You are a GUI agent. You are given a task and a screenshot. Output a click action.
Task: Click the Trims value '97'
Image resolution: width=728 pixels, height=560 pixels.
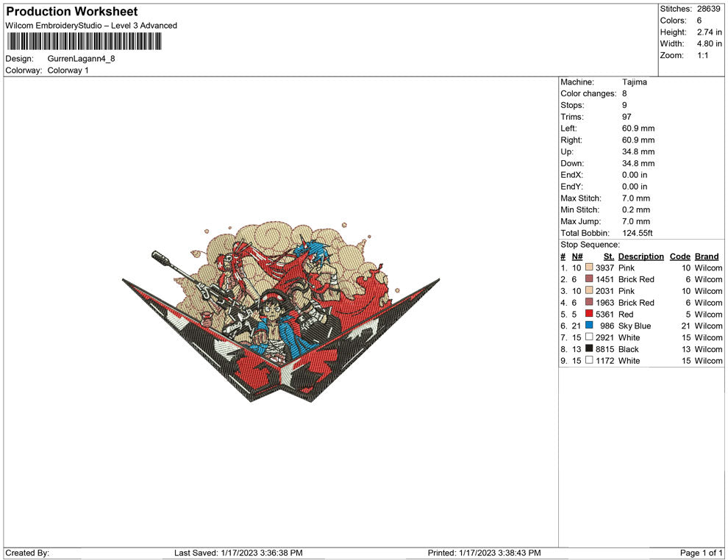point(627,116)
